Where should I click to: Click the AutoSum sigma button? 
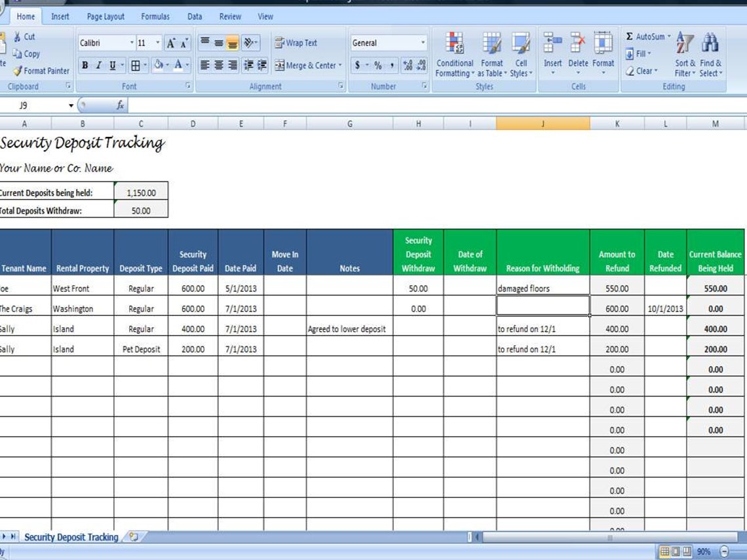tap(645, 37)
